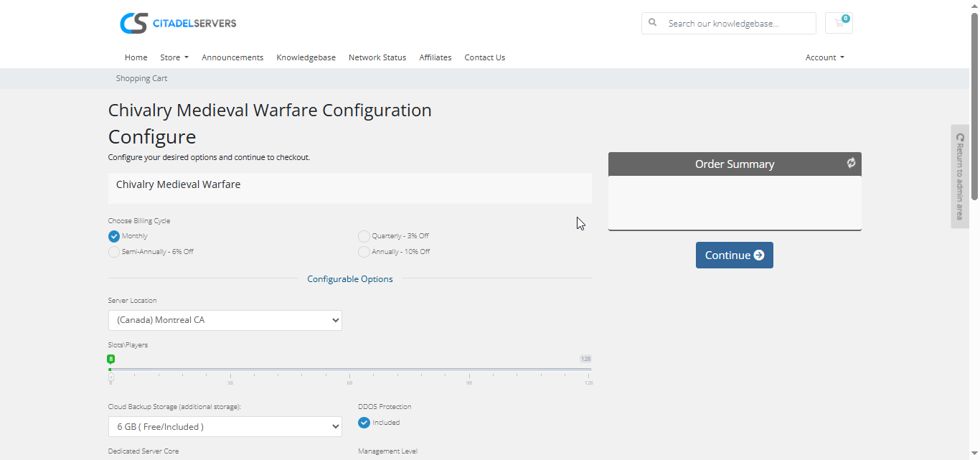Open the Network Status page
Viewport: 980px width, 460px height.
(x=377, y=57)
